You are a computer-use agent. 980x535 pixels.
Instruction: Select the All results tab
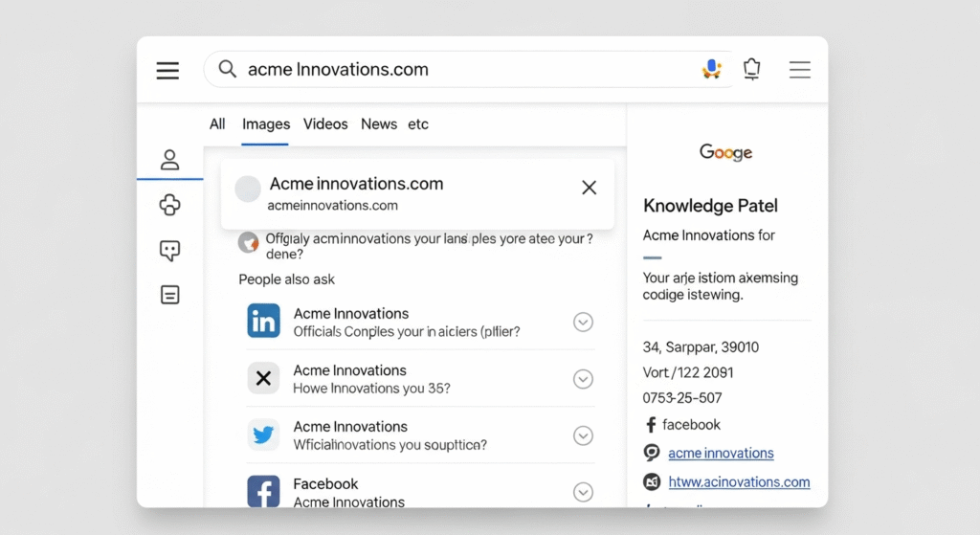click(217, 124)
